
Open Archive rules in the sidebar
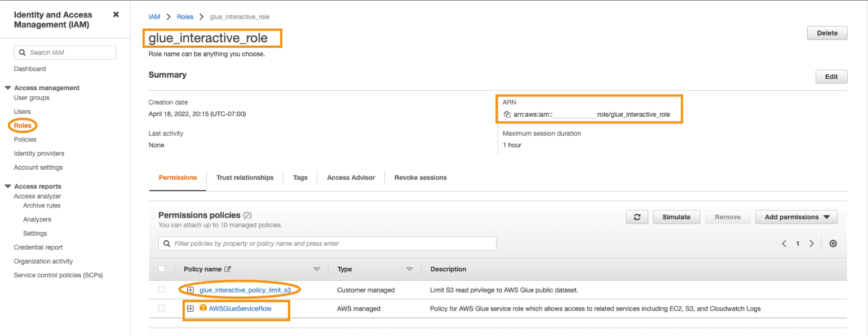coord(42,206)
